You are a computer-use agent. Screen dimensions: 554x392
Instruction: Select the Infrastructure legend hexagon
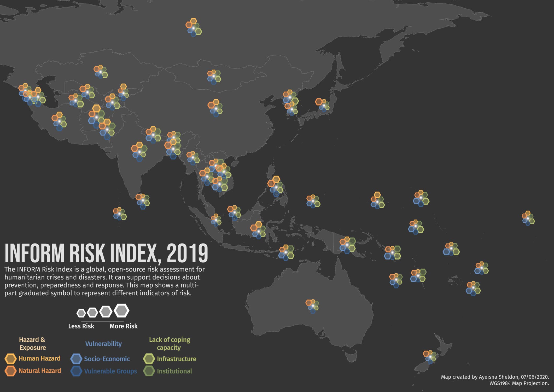click(149, 359)
